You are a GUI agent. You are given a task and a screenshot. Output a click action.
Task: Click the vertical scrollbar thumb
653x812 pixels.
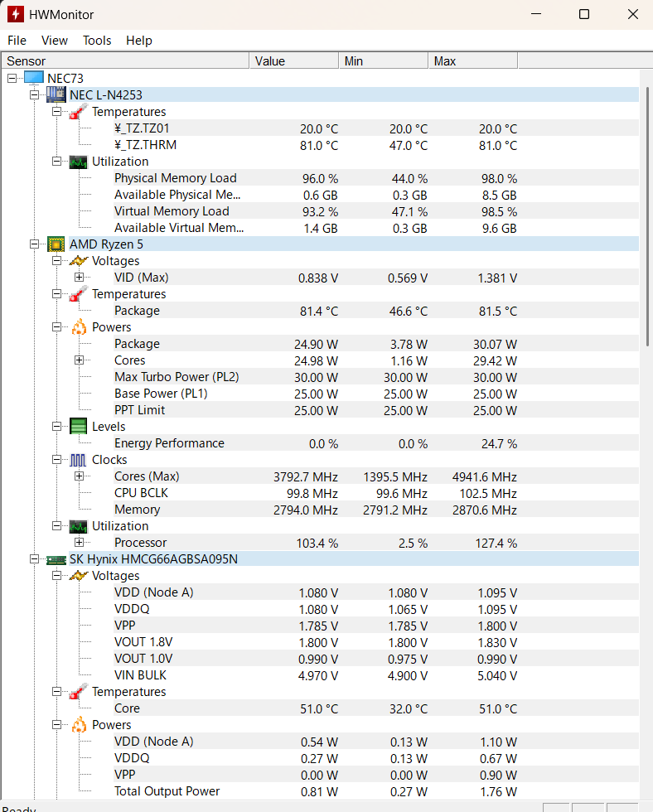tap(646, 215)
